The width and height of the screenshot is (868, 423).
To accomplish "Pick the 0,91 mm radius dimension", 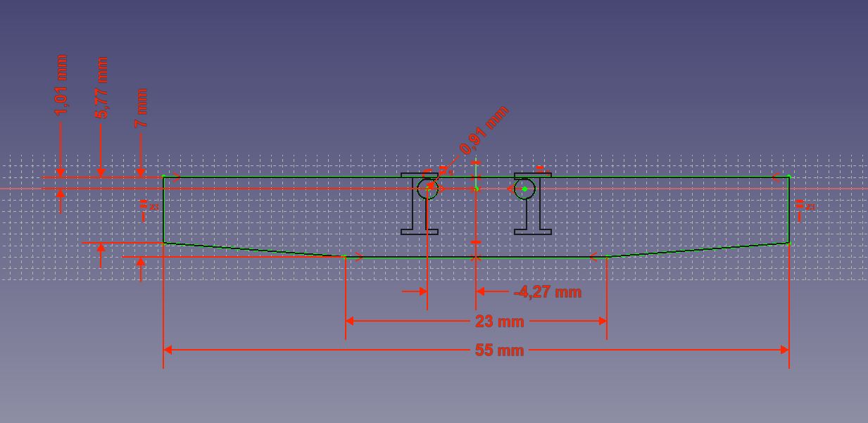I will coord(484,130).
